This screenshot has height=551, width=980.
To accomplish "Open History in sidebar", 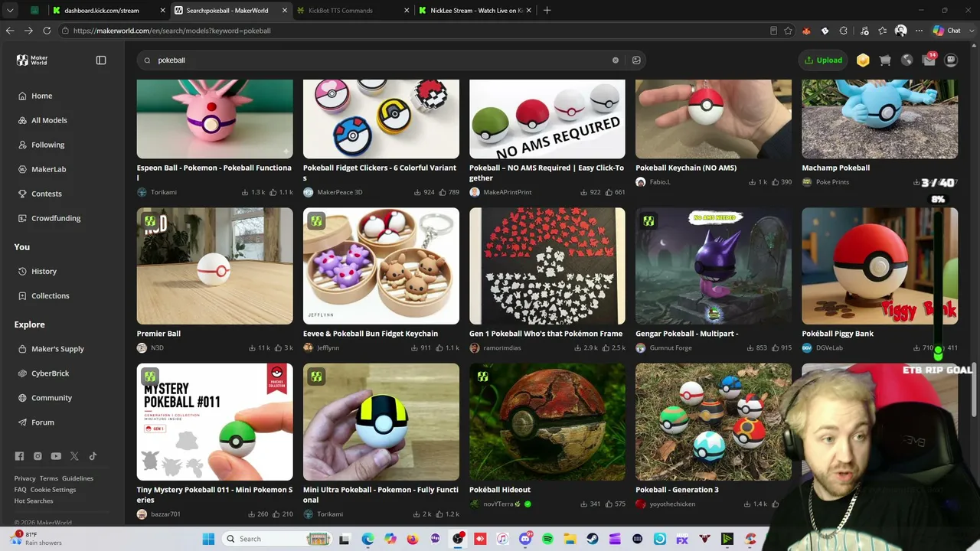I will [x=44, y=271].
